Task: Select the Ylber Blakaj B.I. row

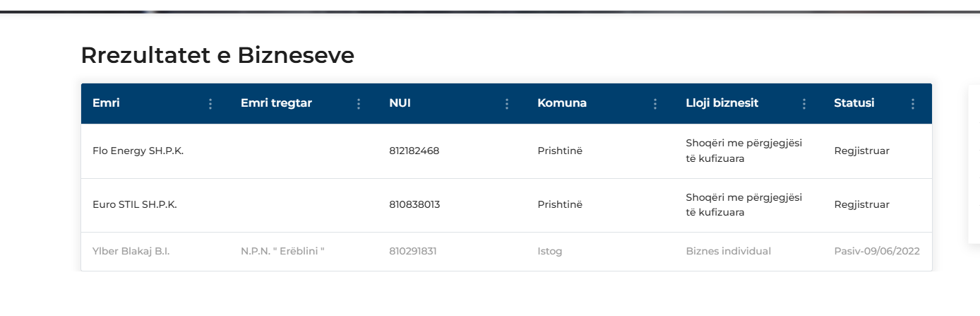Action: click(506, 251)
